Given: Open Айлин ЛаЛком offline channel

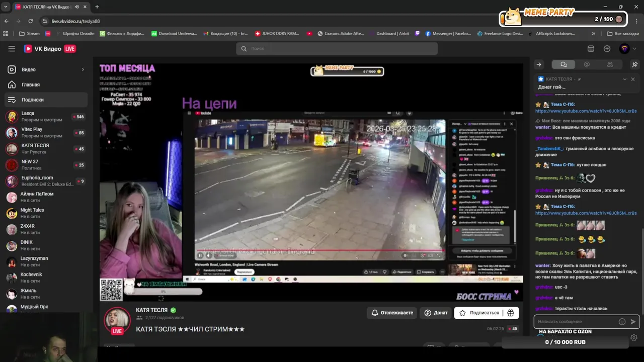Looking at the screenshot, I should point(46,197).
